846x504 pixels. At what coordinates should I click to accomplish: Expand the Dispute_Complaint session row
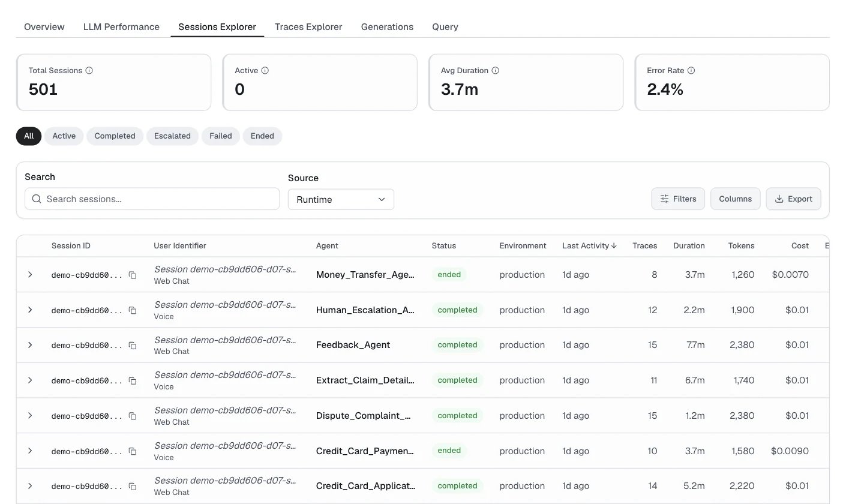pos(30,415)
